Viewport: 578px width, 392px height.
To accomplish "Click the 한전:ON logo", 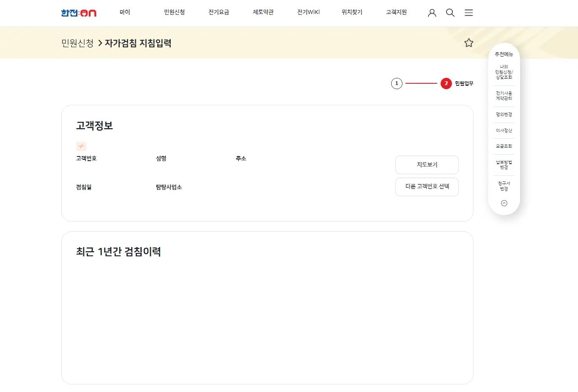I will [79, 13].
